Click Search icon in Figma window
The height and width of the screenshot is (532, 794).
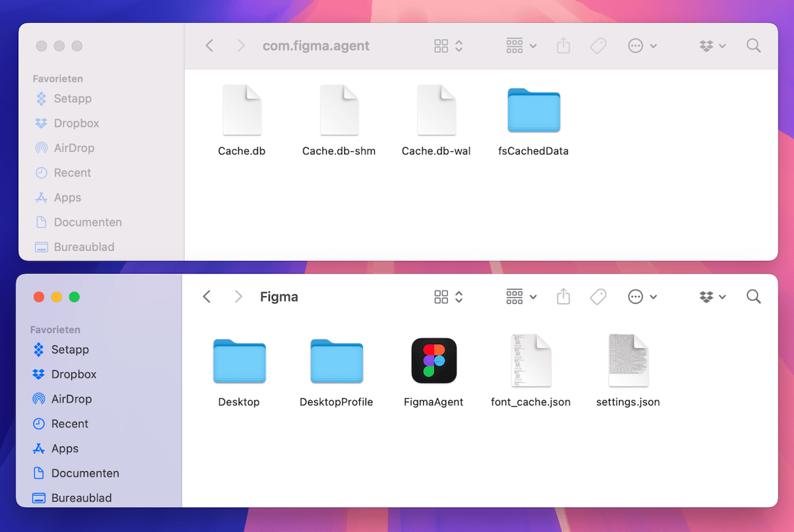[x=754, y=297]
